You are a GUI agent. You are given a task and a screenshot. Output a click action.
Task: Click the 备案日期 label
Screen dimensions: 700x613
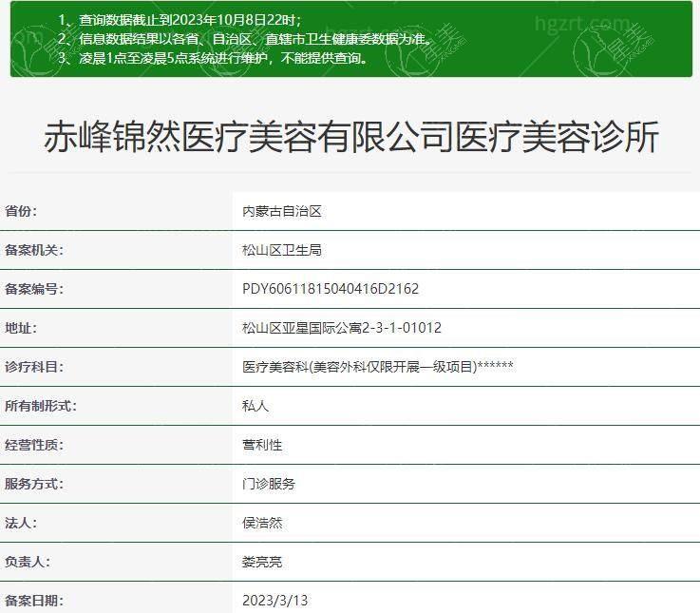click(34, 600)
